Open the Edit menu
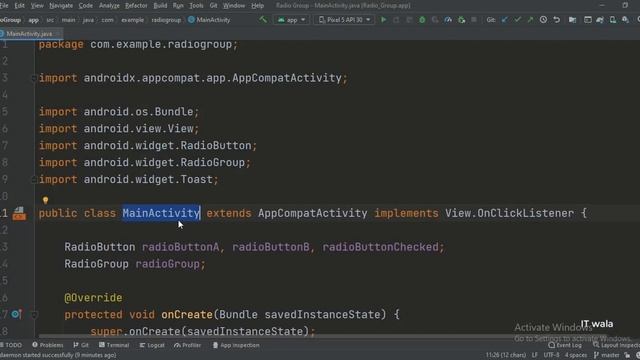This screenshot has height=360, width=640. pyautogui.click(x=19, y=6)
